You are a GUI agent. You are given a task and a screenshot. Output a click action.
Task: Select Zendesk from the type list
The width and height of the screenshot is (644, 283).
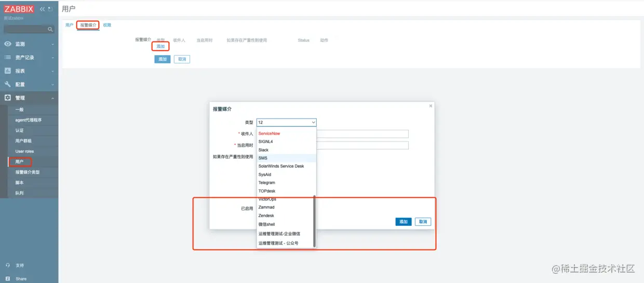(285, 216)
